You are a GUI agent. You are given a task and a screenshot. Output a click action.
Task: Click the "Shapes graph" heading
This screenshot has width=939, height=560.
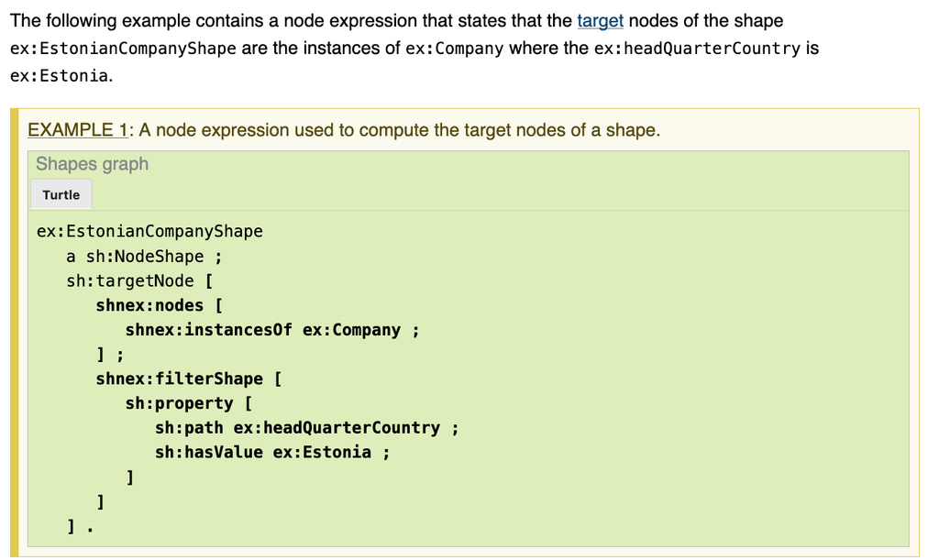pyautogui.click(x=92, y=164)
